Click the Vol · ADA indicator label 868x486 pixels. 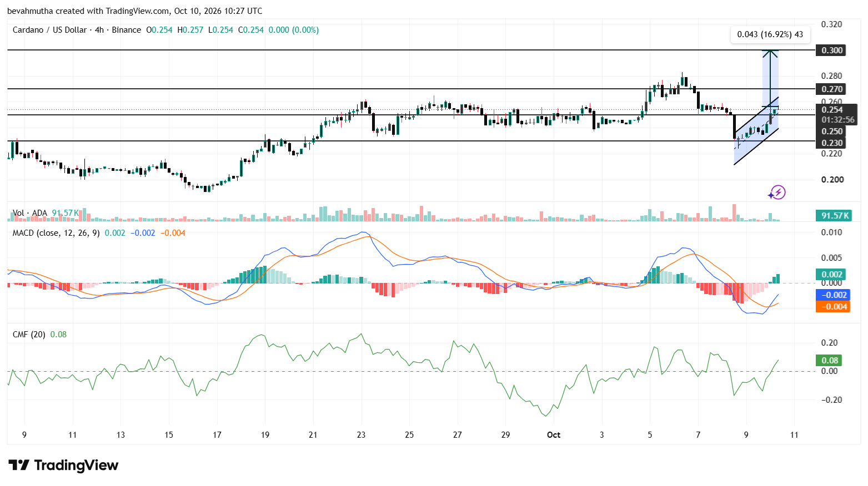tap(30, 213)
